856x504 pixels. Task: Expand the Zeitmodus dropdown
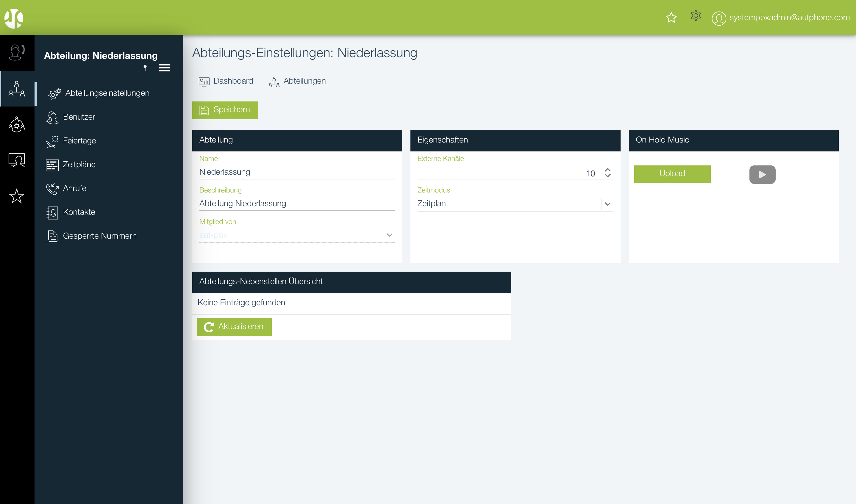click(608, 204)
